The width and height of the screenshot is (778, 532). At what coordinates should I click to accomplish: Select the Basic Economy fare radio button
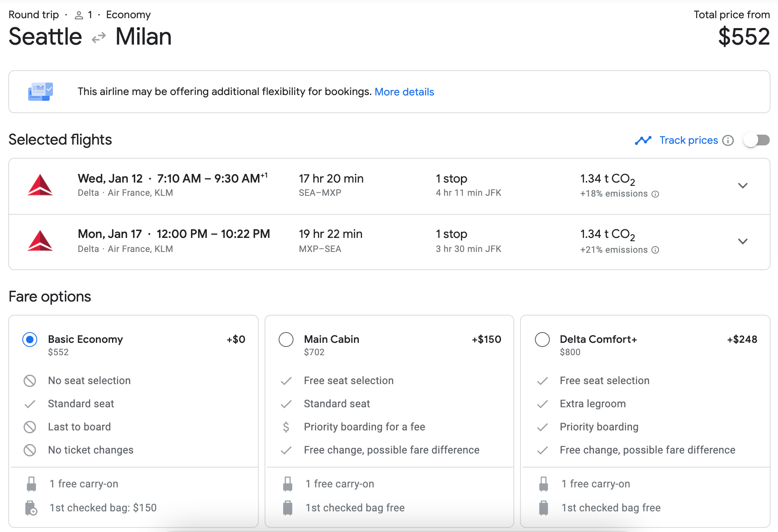tap(30, 340)
